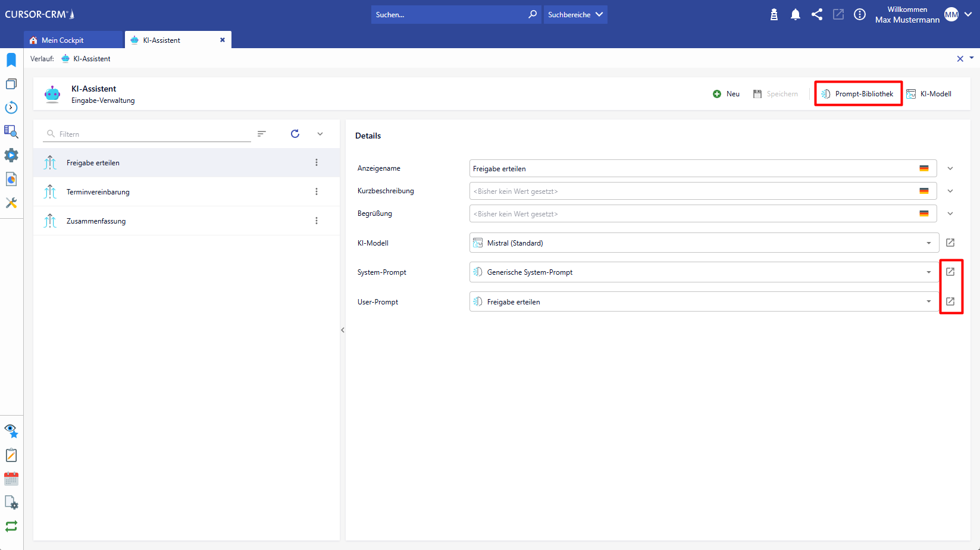This screenshot has width=980, height=550.
Task: Click the Prompt-Bibliothek button
Action: point(858,94)
